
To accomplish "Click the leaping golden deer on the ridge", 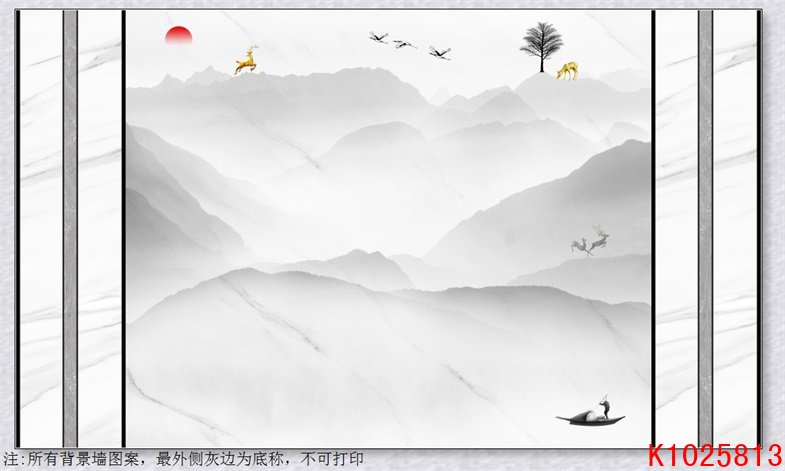I will (x=247, y=60).
